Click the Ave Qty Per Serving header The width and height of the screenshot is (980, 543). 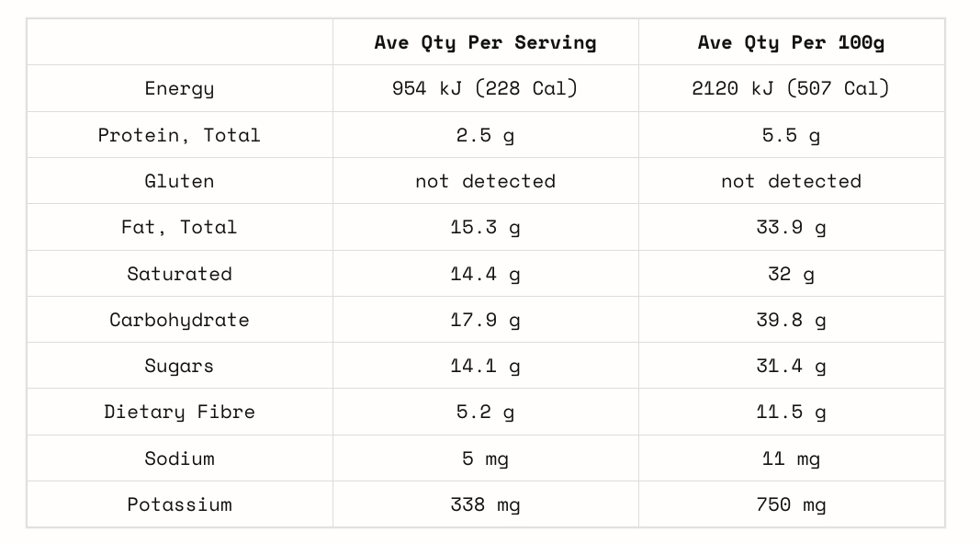(485, 42)
